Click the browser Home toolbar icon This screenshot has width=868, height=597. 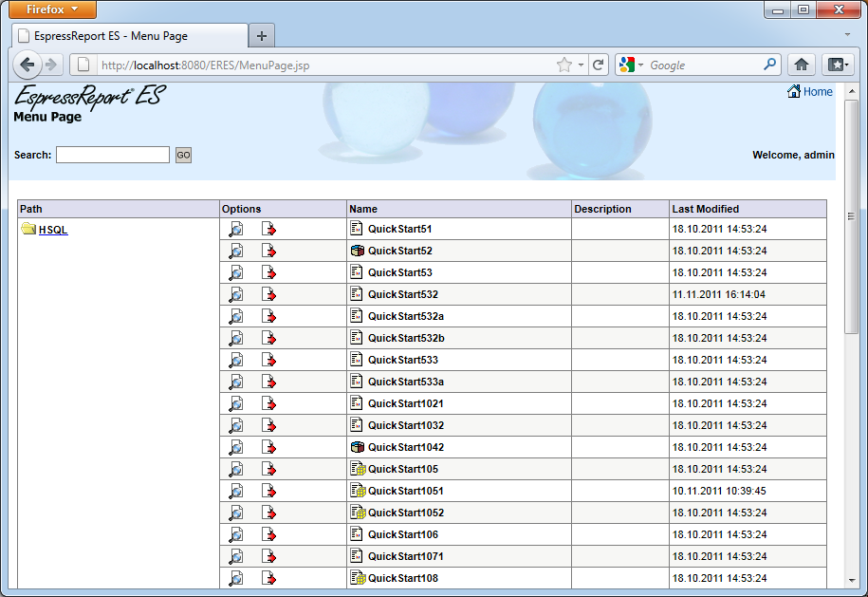pos(801,65)
